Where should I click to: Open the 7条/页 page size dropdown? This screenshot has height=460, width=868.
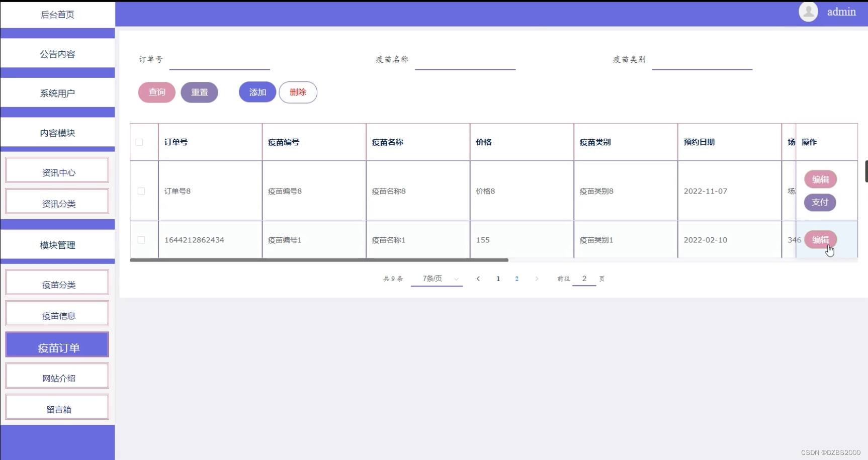(437, 279)
